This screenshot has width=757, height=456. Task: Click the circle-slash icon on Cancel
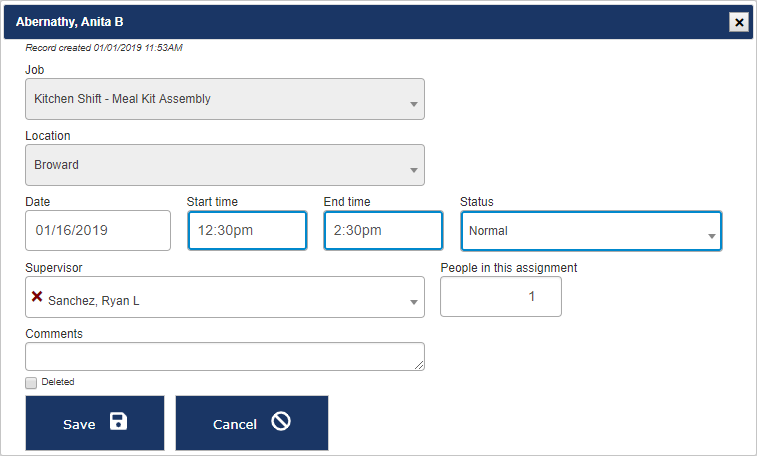tap(281, 422)
